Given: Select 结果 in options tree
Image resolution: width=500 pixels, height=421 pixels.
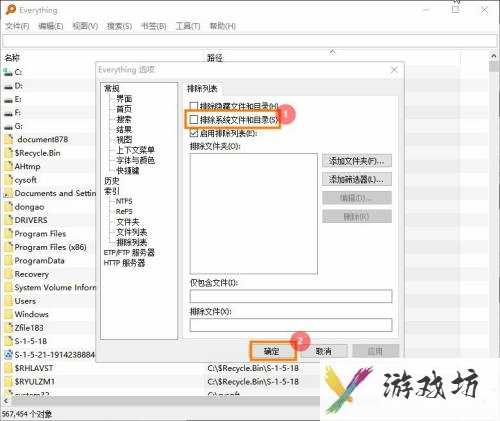Looking at the screenshot, I should tap(124, 129).
